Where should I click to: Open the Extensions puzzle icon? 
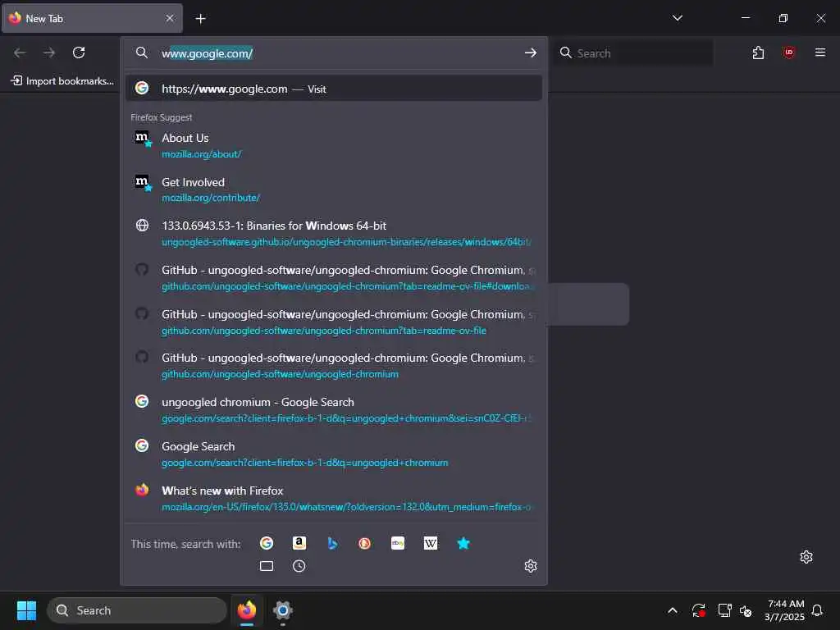coord(758,52)
